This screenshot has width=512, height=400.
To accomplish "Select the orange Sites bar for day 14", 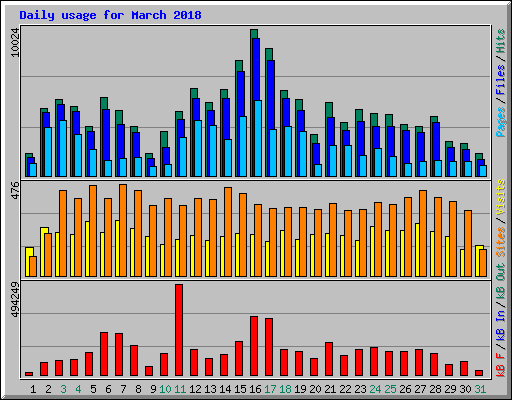I will pyautogui.click(x=228, y=232).
